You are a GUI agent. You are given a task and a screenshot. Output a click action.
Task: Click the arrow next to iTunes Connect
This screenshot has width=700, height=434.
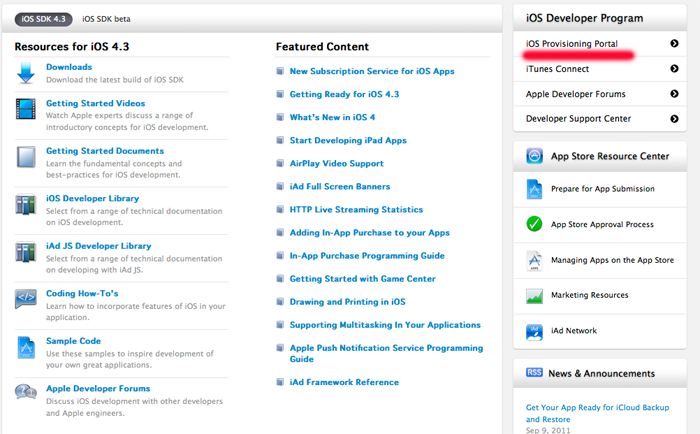pos(674,69)
